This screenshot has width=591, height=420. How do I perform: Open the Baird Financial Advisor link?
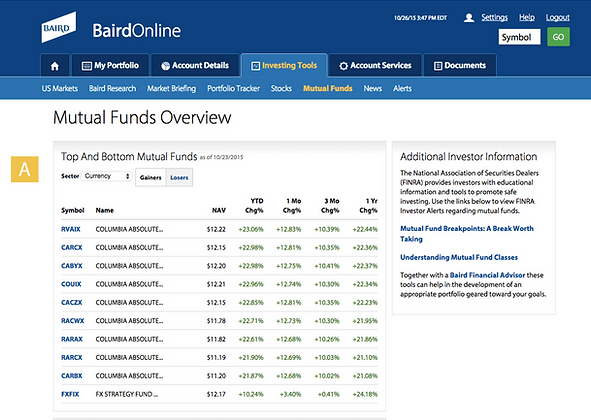coord(487,275)
